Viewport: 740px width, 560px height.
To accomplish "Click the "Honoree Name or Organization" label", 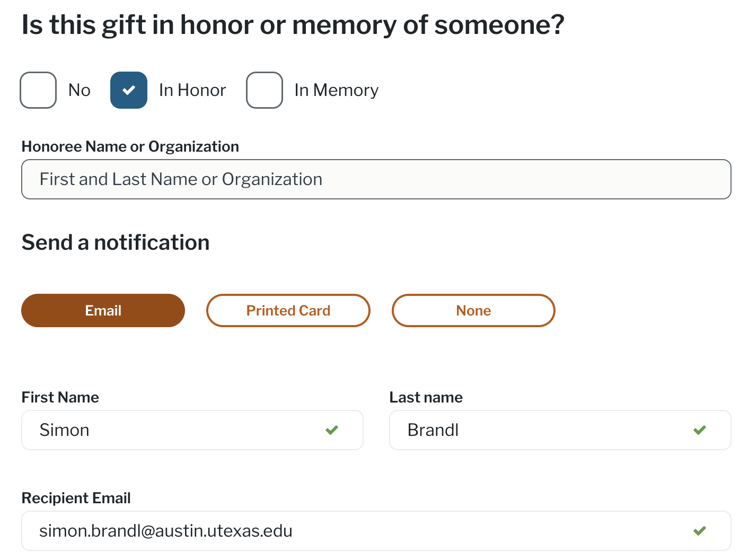I will point(130,146).
